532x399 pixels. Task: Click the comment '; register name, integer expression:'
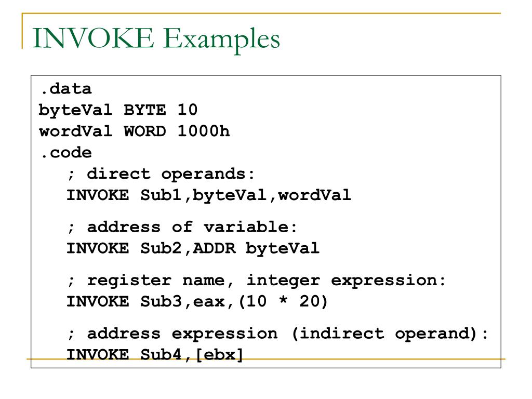tap(256, 281)
